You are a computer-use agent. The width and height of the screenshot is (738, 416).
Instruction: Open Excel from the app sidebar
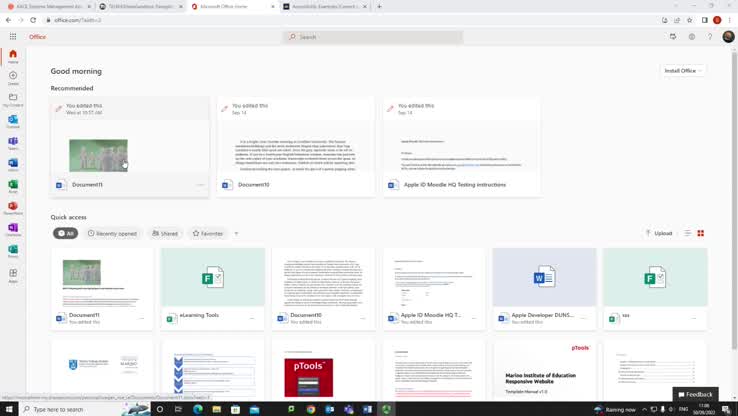[x=13, y=185]
